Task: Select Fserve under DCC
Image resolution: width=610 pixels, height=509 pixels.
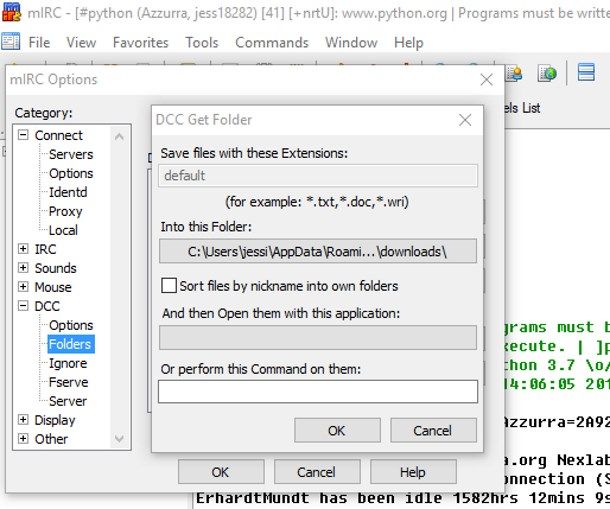Action: click(68, 382)
